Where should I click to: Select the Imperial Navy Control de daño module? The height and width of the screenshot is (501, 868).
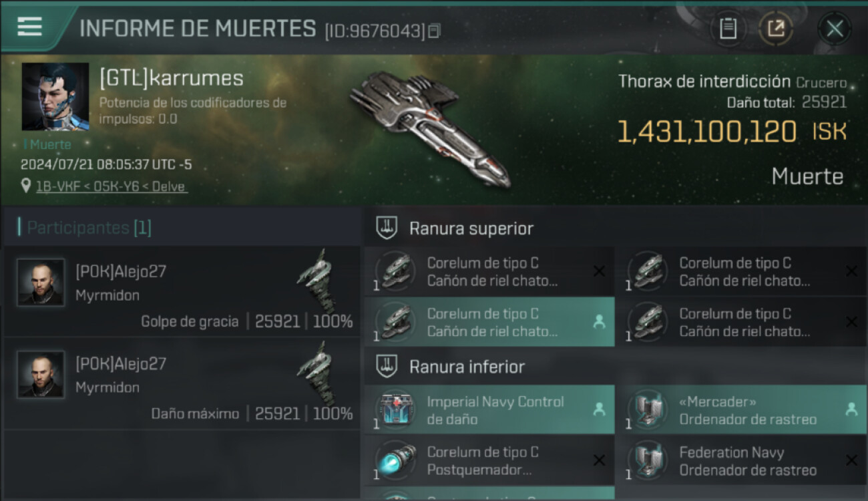click(x=489, y=410)
